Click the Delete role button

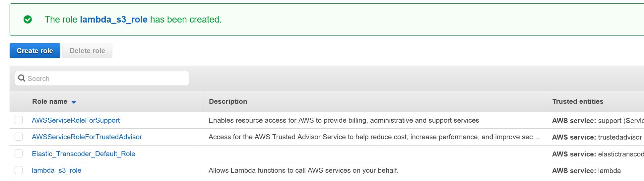coord(87,51)
